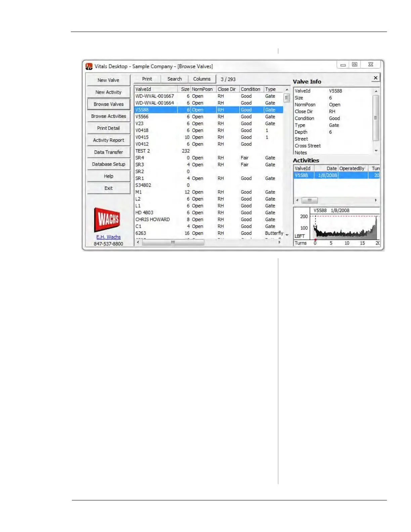Select valve C1 row
The height and width of the screenshot is (532, 411).
click(x=209, y=226)
